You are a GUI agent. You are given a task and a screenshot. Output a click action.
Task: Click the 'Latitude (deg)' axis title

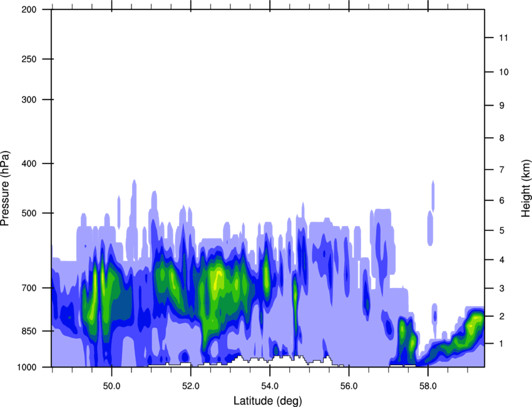(x=267, y=401)
